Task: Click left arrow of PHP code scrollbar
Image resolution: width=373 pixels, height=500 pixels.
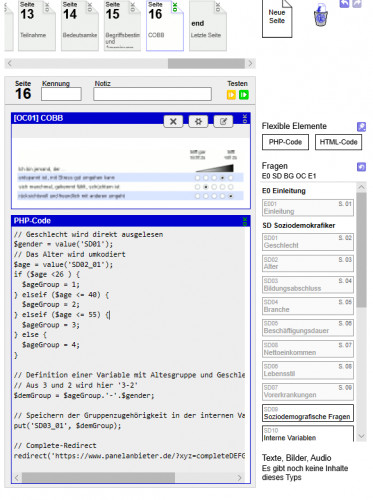Action: pos(17,478)
